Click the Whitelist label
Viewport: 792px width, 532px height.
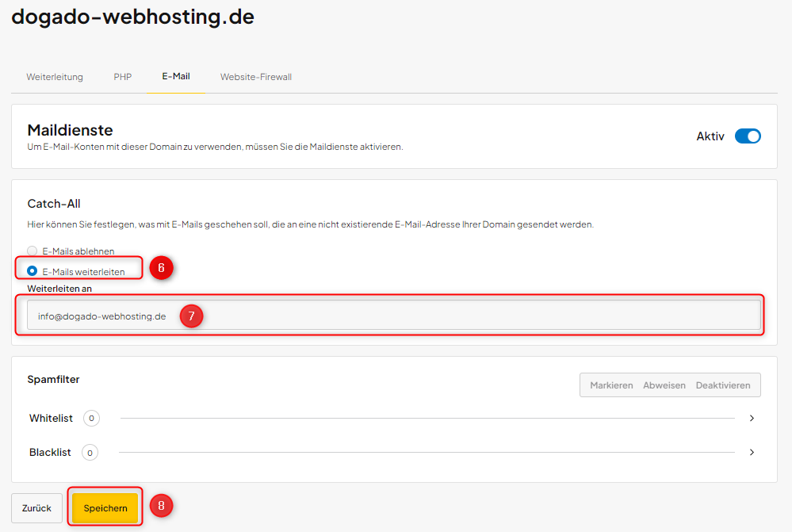click(51, 419)
